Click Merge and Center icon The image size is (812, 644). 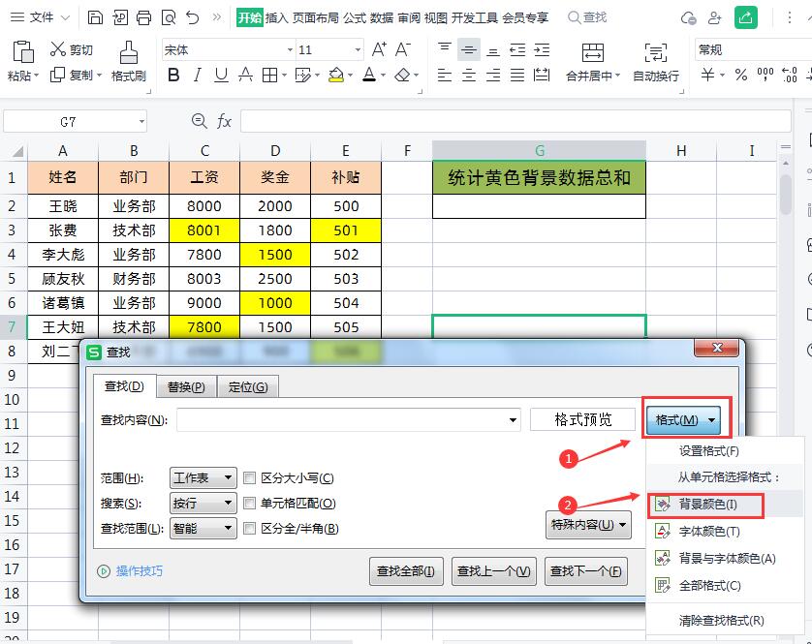pos(593,53)
